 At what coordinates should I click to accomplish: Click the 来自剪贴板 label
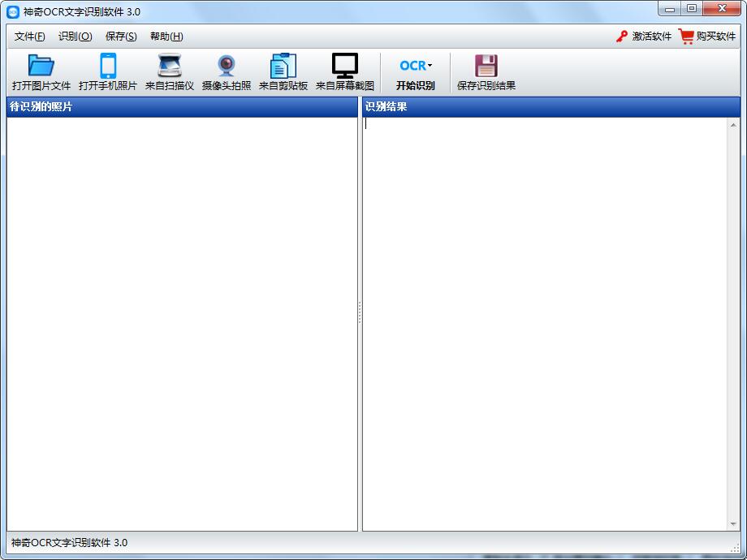pyautogui.click(x=283, y=86)
